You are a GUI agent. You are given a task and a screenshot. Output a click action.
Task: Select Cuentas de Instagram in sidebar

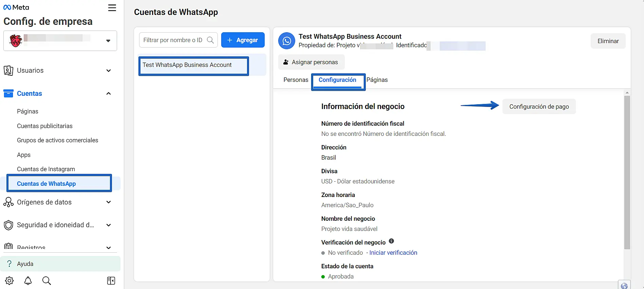point(46,169)
